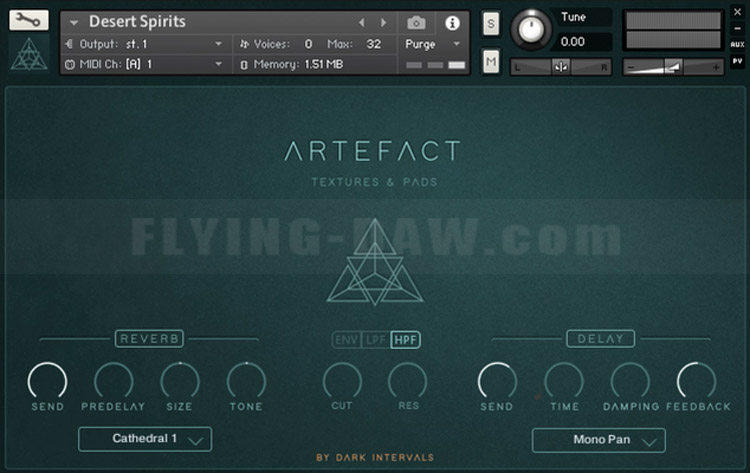Select the LPF filter tab

[376, 340]
